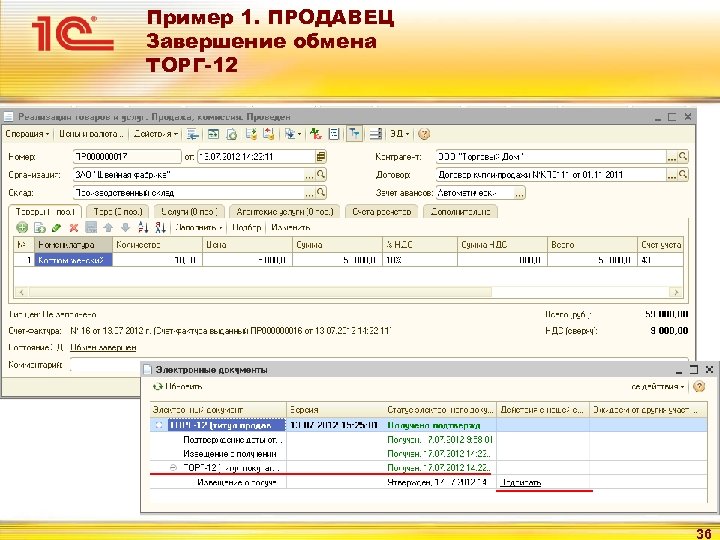Open the input-on-basis icon dropdown
Viewport: 720px width, 540px height.
point(292,134)
